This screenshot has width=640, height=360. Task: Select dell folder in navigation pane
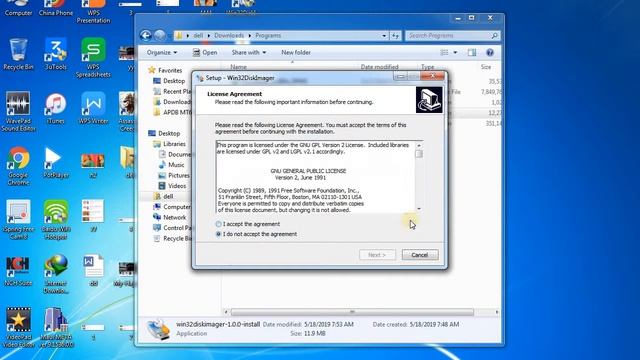tap(163, 196)
